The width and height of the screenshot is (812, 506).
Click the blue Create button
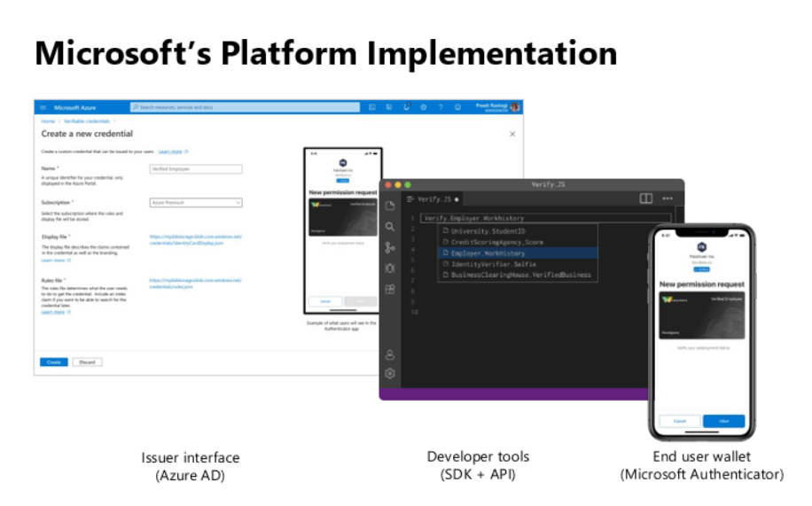pos(53,362)
